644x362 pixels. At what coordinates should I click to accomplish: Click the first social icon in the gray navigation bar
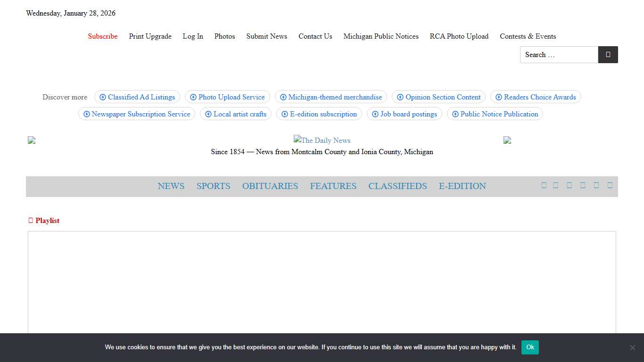(x=544, y=185)
